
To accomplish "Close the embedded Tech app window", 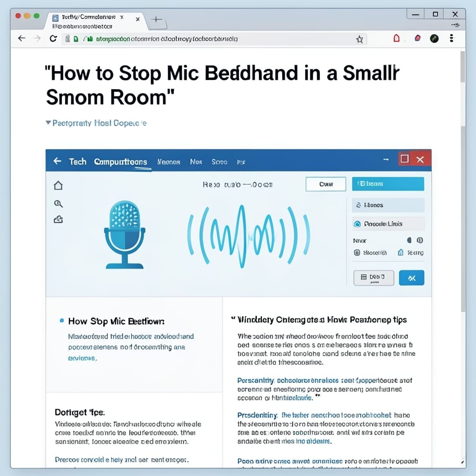I will point(420,159).
